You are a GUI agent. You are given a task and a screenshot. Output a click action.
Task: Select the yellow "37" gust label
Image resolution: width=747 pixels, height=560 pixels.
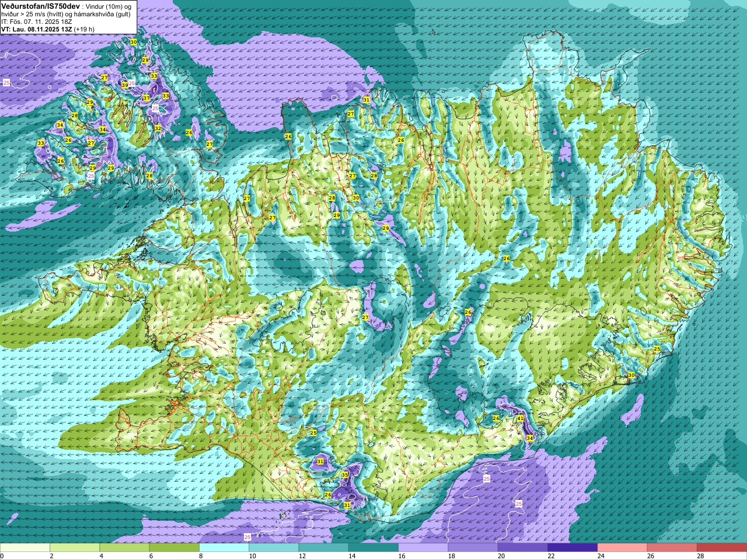(x=146, y=98)
